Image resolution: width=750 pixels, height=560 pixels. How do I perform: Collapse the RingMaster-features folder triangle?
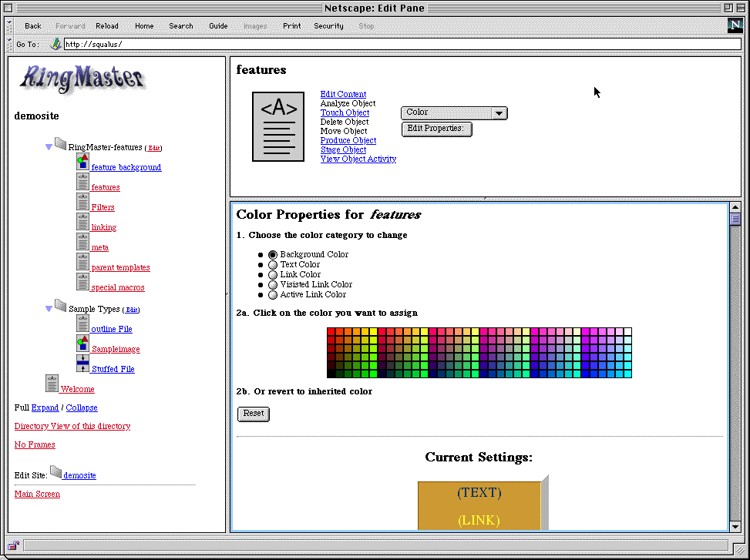(49, 147)
